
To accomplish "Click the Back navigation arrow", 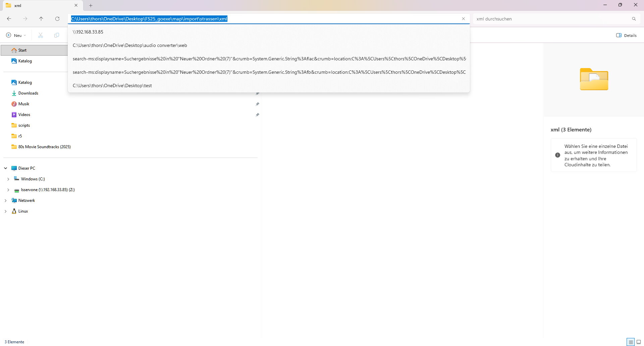I will click(9, 19).
